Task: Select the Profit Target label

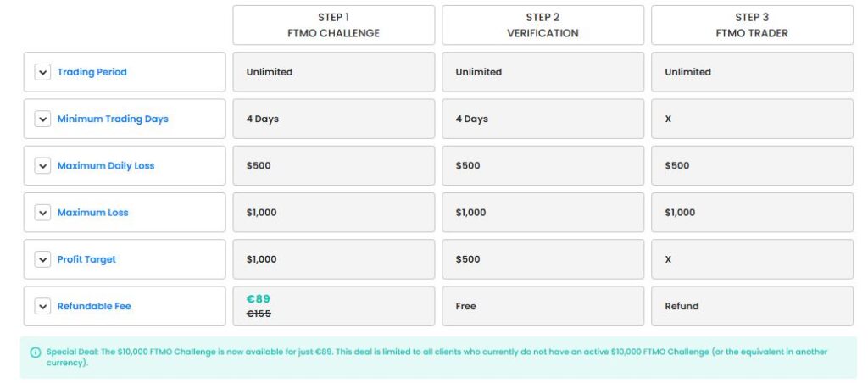Action: pos(86,259)
